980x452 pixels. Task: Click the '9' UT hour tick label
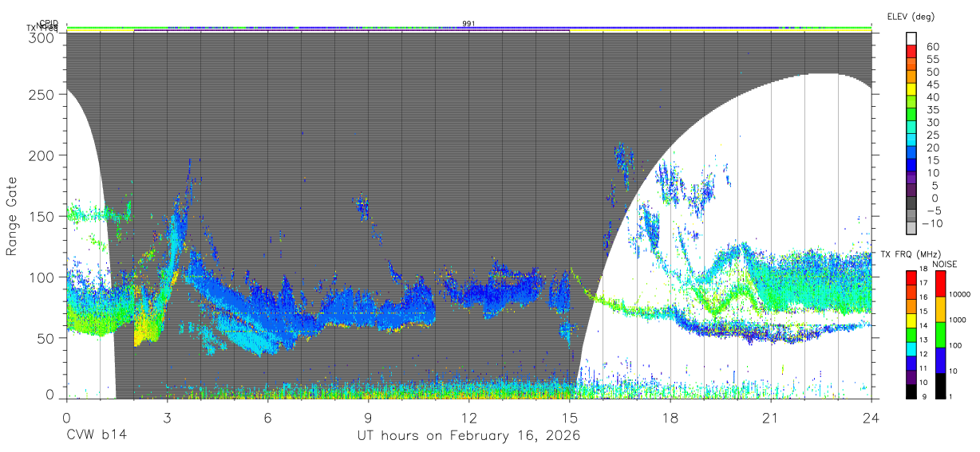coord(368,418)
